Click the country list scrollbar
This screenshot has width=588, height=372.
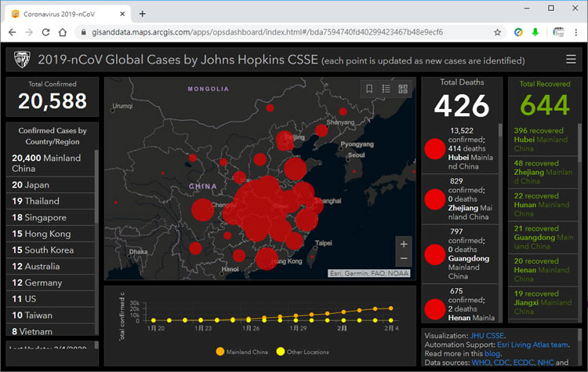coord(96,186)
